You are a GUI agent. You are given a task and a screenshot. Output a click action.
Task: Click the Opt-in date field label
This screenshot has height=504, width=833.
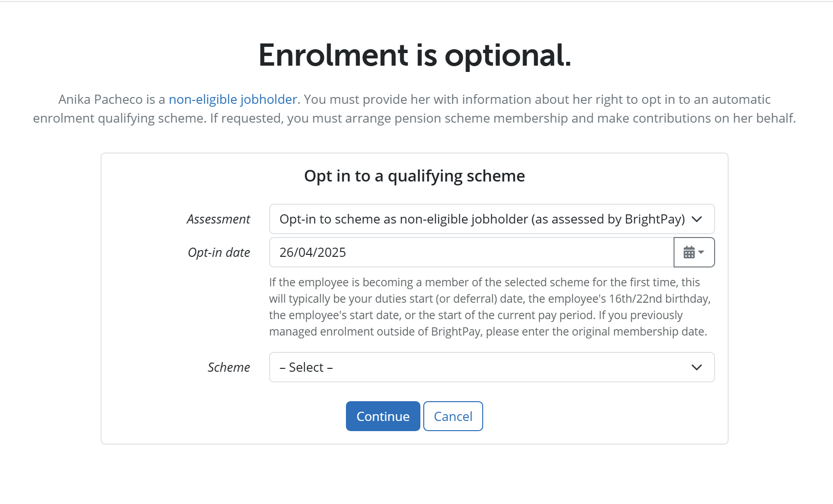tap(219, 252)
